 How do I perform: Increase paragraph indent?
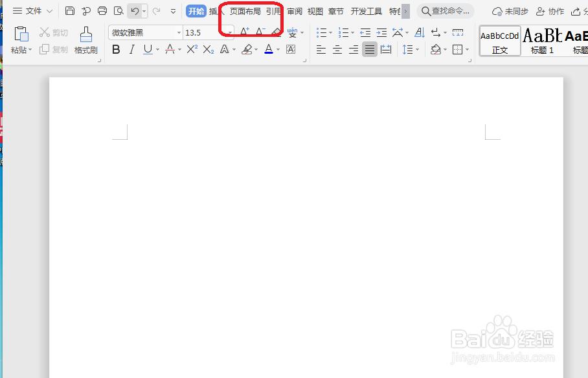tap(381, 32)
